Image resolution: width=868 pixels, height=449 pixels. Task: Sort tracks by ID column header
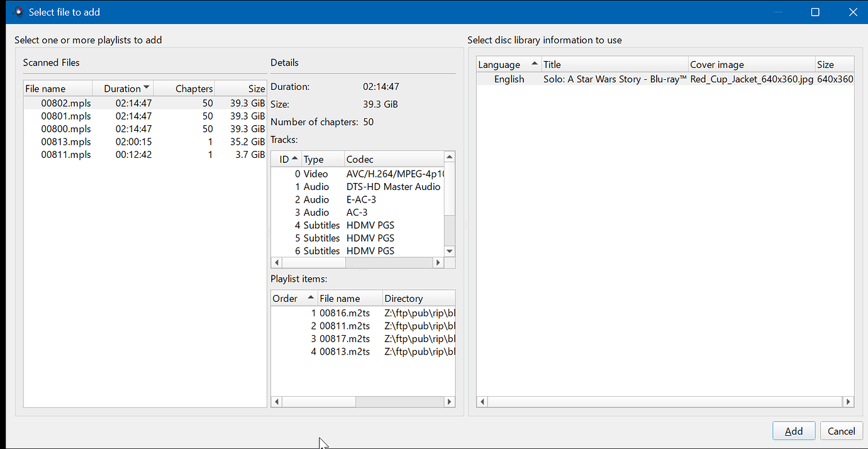coord(284,160)
